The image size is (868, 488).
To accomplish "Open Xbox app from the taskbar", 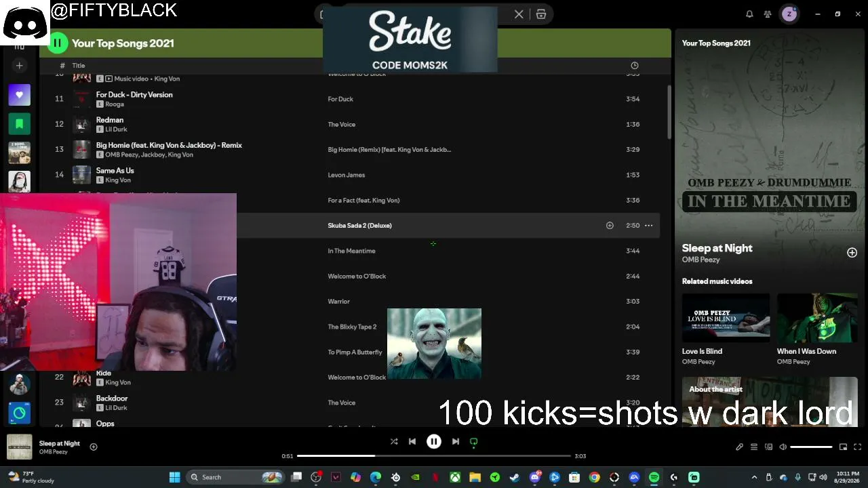I will [455, 477].
